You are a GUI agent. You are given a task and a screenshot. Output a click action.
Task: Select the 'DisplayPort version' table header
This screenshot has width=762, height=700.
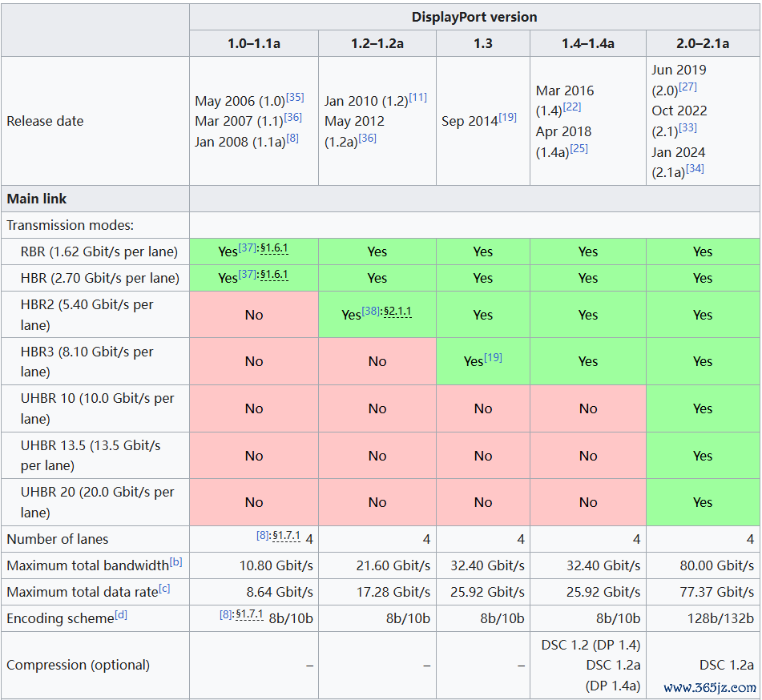(x=474, y=17)
